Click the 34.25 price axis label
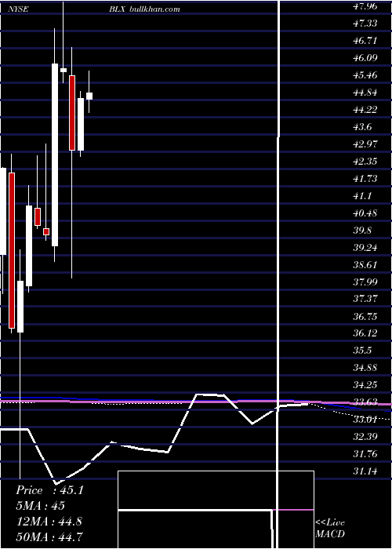Image resolution: width=392 pixels, height=549 pixels. point(365,385)
